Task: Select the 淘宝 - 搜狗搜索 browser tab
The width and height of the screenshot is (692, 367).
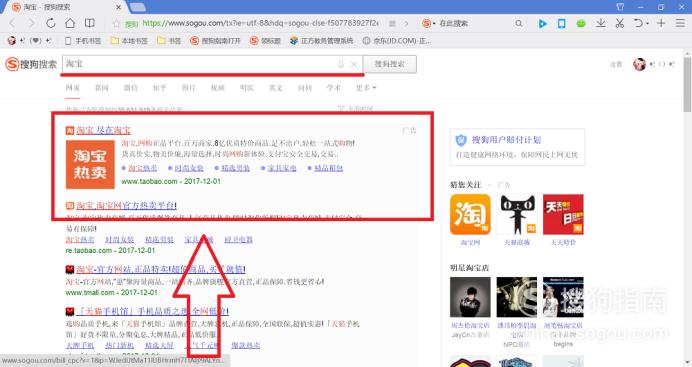Action: 66,7
